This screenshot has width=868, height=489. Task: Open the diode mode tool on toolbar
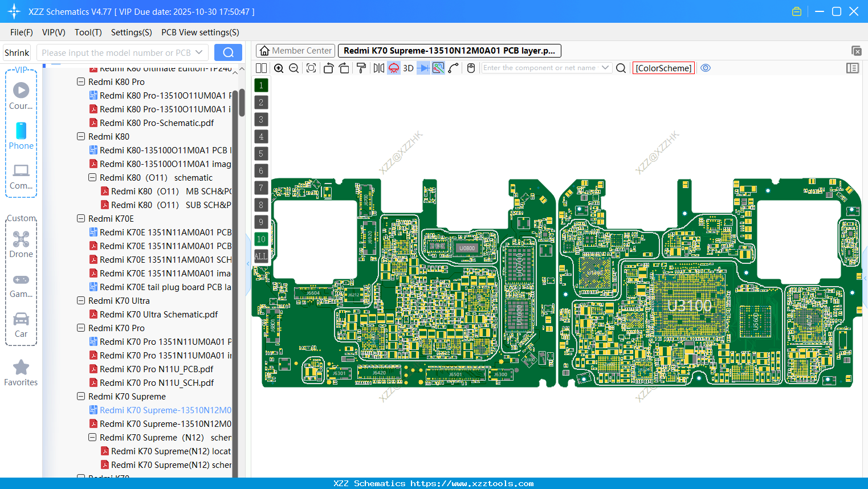click(x=422, y=68)
